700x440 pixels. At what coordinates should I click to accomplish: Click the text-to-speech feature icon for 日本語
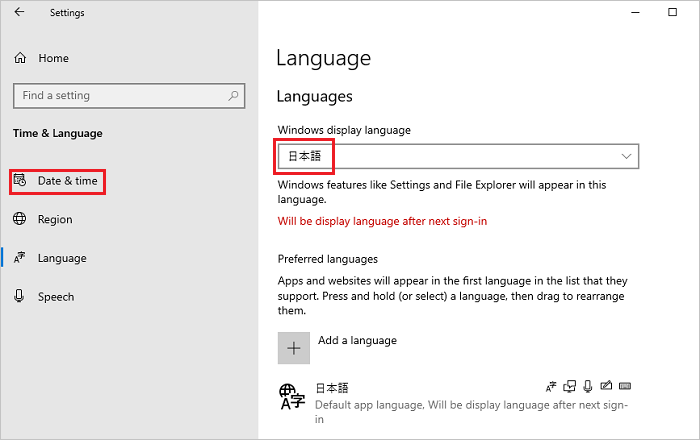(x=570, y=386)
